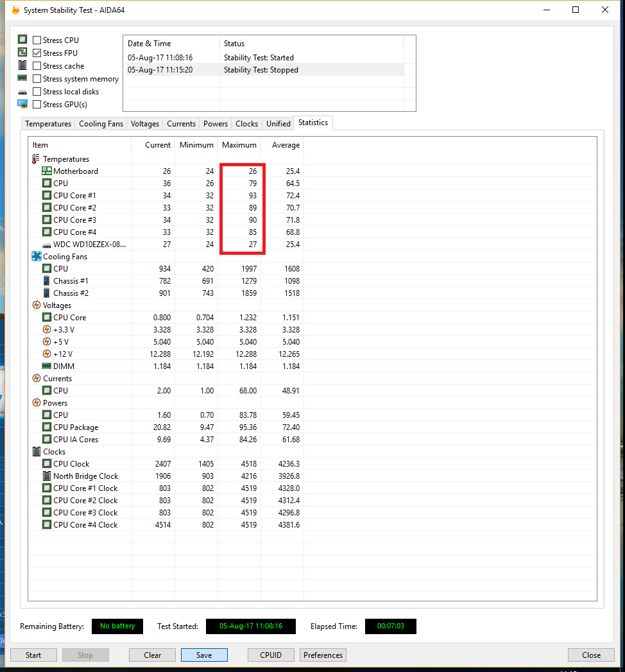
Task: Switch to the Temperatures tab
Action: [x=48, y=124]
